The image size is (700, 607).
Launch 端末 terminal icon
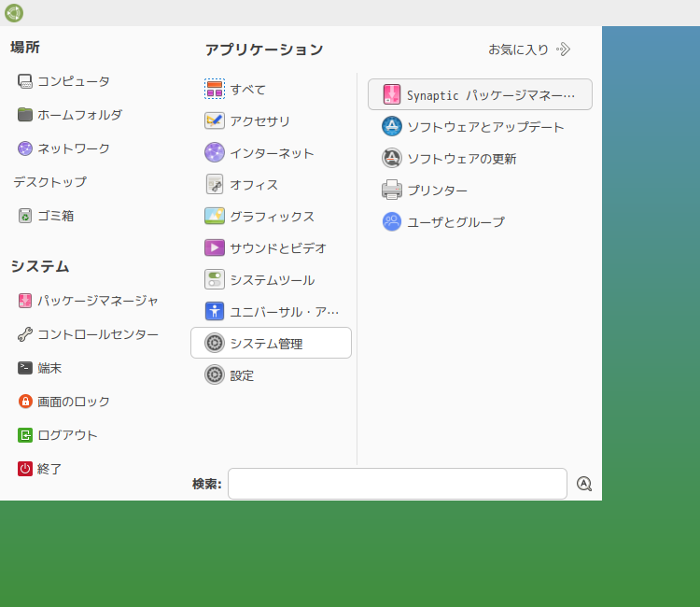(25, 368)
